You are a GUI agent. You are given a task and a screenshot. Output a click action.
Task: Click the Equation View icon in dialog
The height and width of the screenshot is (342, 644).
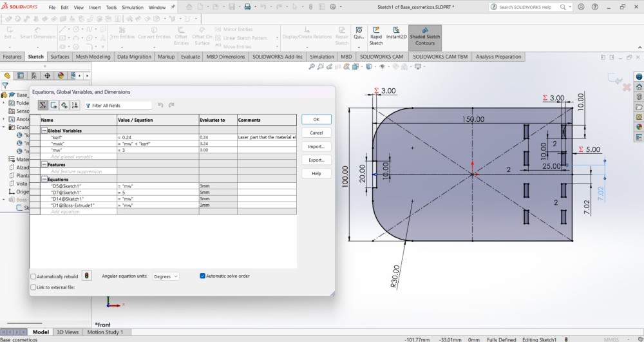pos(43,106)
